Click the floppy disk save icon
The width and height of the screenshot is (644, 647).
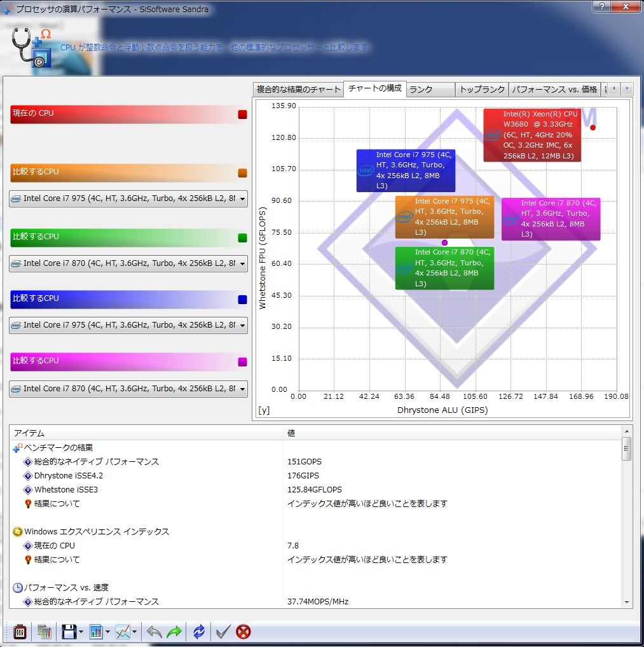click(x=69, y=631)
